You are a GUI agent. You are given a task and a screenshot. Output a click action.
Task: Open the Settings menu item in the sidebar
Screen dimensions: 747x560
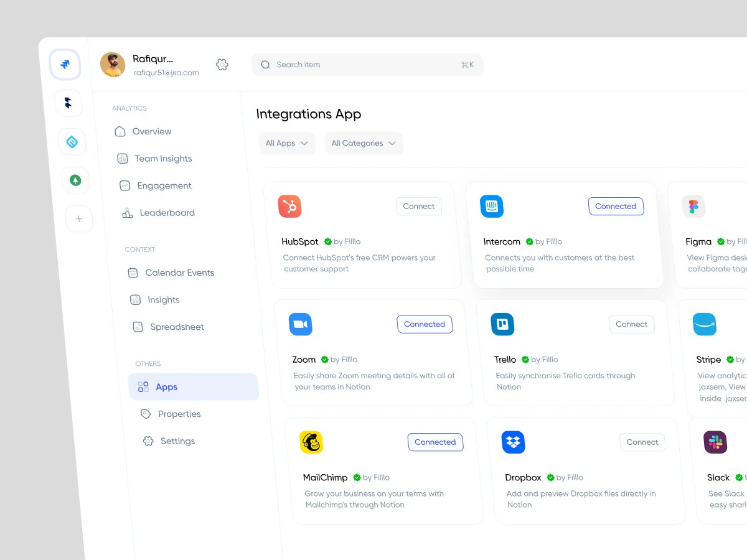(169, 441)
